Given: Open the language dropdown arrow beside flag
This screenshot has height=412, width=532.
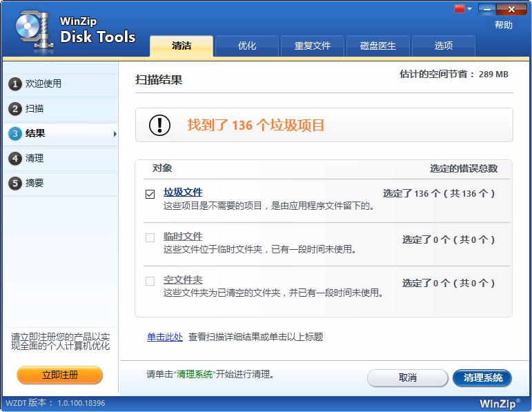Looking at the screenshot, I should (x=470, y=9).
